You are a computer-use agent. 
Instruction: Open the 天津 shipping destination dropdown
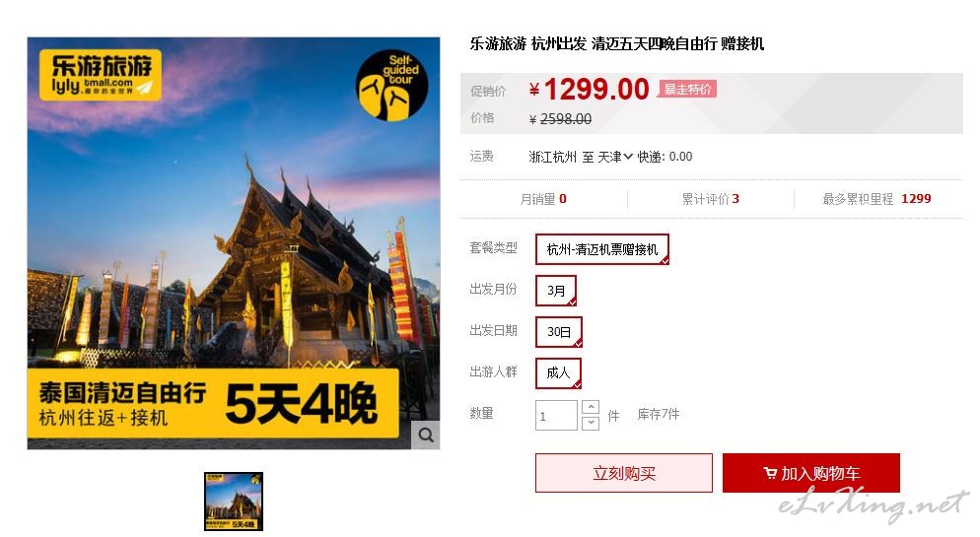tap(615, 157)
